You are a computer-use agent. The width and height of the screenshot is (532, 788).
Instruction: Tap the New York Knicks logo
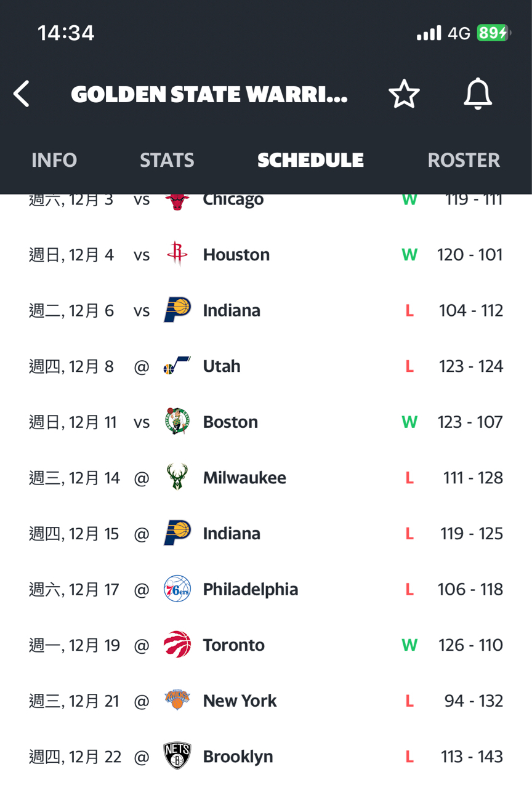pyautogui.click(x=177, y=701)
